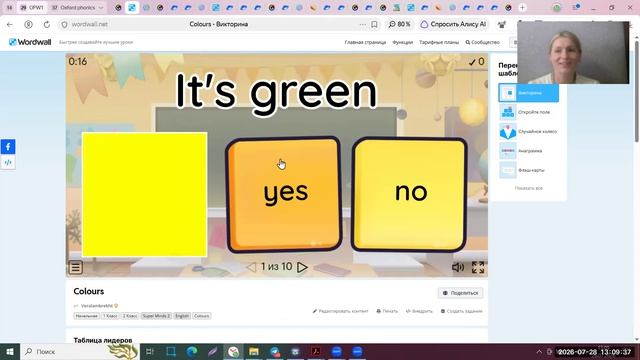This screenshot has height=360, width=640.
Task: Open the 2 Класс tag
Action: (x=130, y=316)
